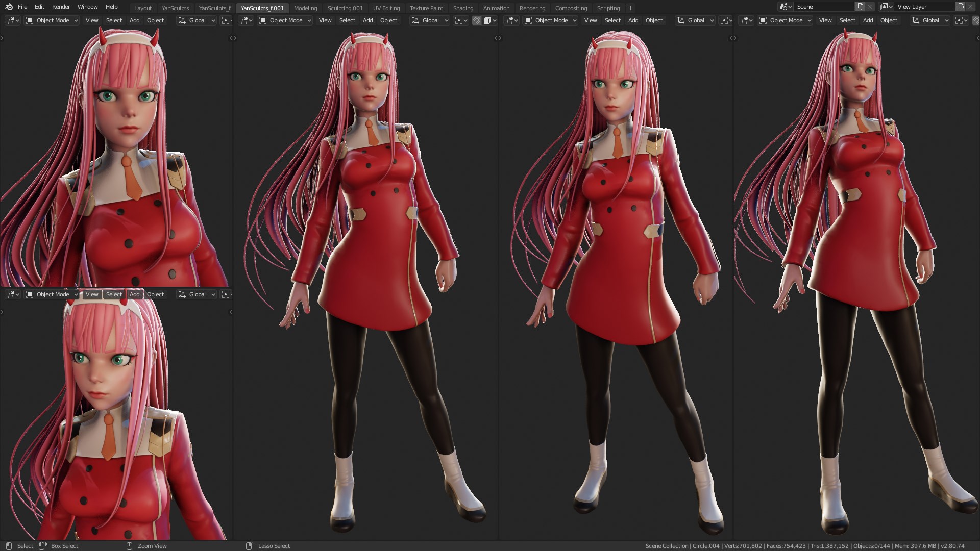Click Zoom View mouse icon in status bar

129,546
